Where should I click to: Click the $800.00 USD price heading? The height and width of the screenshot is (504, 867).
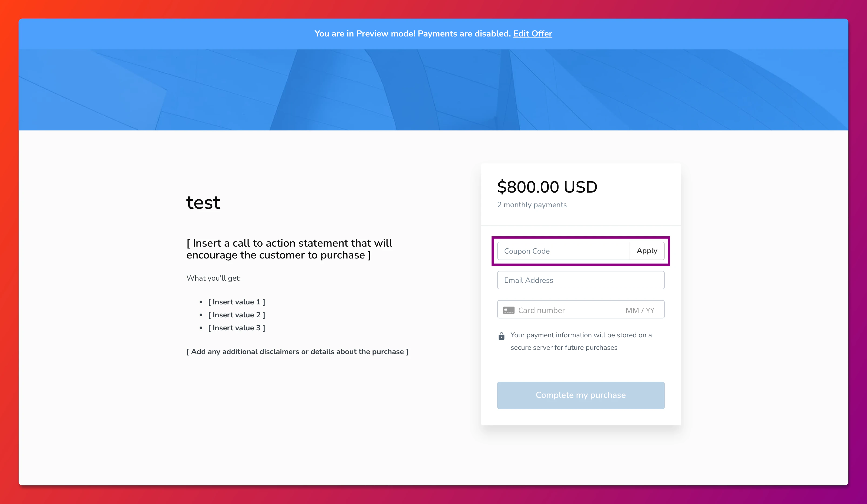click(x=547, y=187)
